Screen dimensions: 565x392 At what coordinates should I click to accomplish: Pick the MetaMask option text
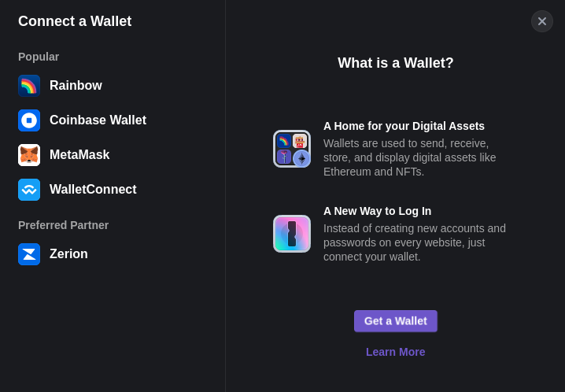click(x=79, y=155)
